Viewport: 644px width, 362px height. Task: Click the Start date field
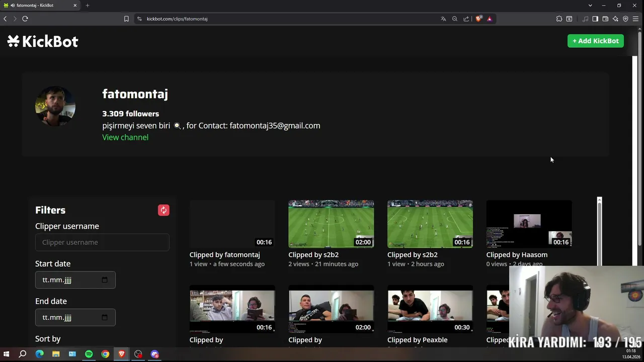[75, 280]
